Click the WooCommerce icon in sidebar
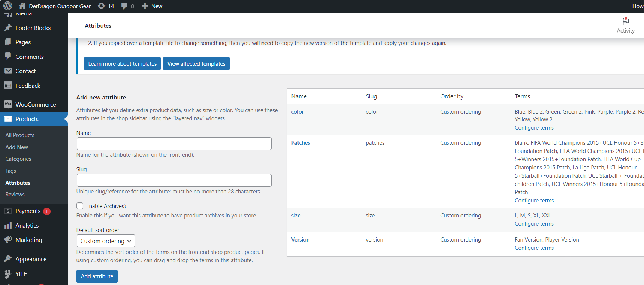 (8, 104)
